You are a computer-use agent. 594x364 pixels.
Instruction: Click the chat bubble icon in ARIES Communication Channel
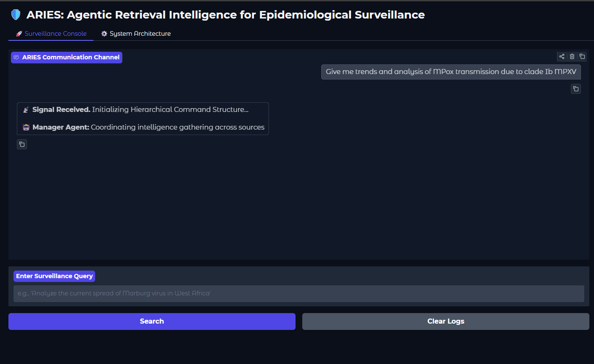(x=16, y=58)
